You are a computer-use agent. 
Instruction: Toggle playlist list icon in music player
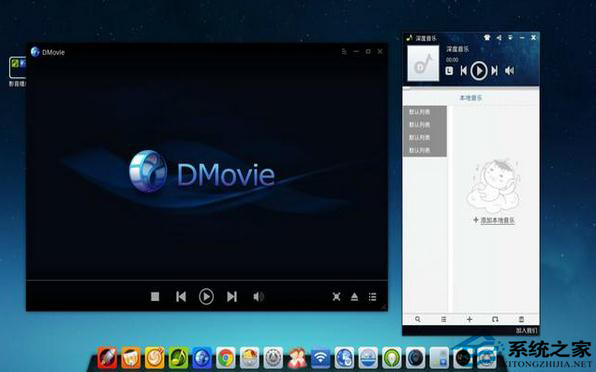click(444, 319)
